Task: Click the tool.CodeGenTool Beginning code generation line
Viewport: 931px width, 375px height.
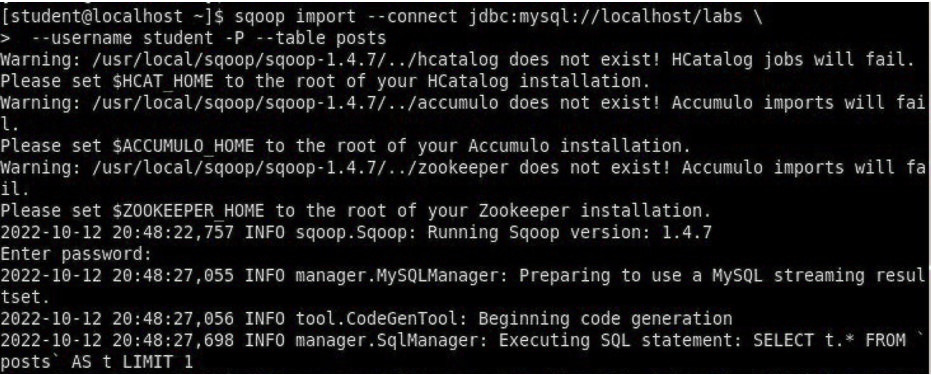Action: (x=366, y=319)
